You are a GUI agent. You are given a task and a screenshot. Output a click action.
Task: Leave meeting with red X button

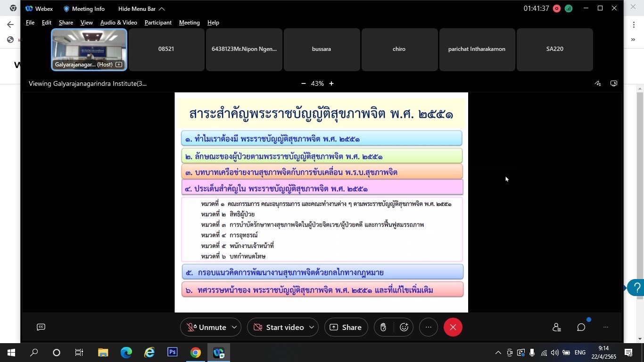(453, 327)
